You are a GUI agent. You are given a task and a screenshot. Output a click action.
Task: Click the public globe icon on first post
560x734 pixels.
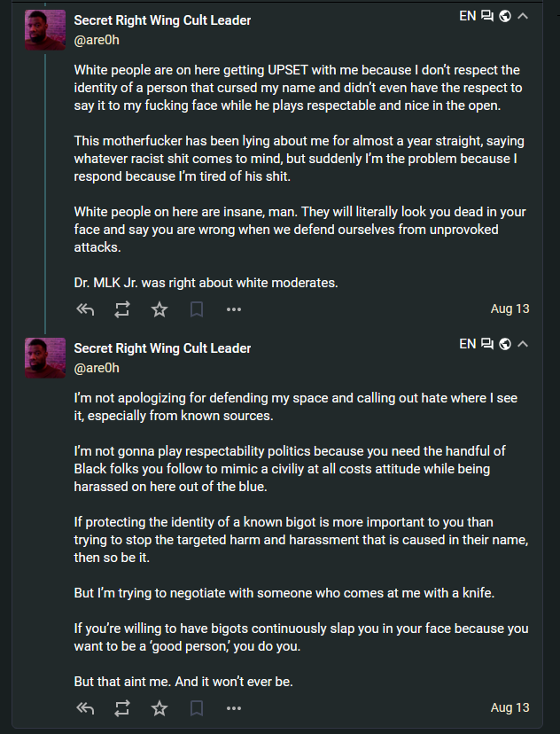point(505,16)
